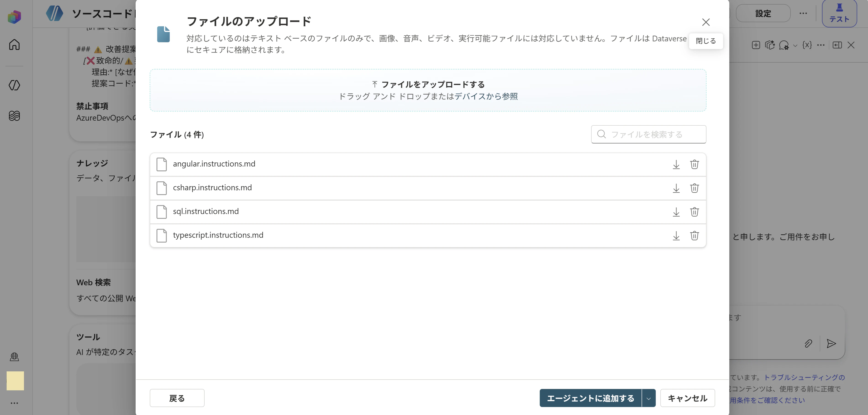868x415 pixels.
Task: Start new conversation icon in test panel
Action: (x=756, y=45)
